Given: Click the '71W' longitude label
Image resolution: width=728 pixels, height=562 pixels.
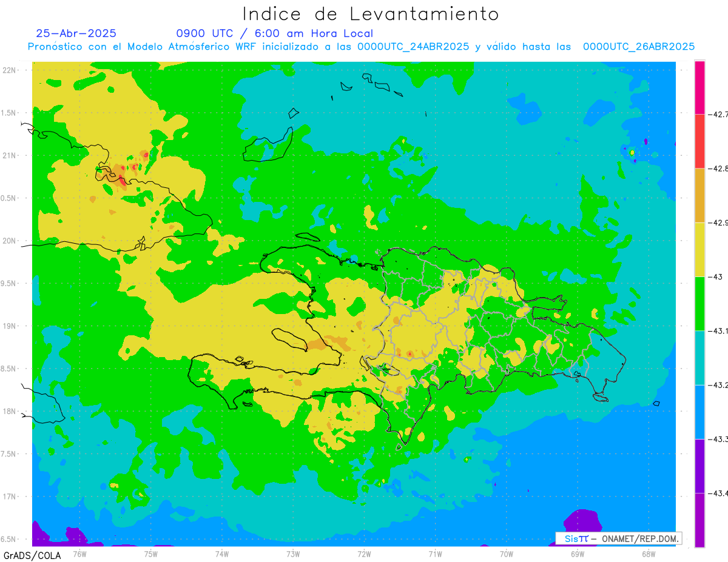Looking at the screenshot, I should tap(435, 553).
